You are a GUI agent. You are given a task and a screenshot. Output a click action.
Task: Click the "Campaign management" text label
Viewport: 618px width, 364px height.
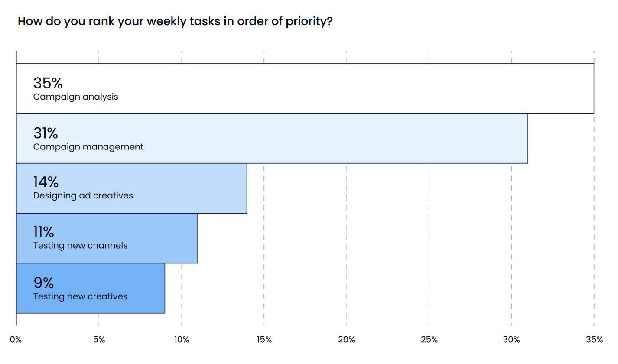coord(88,147)
